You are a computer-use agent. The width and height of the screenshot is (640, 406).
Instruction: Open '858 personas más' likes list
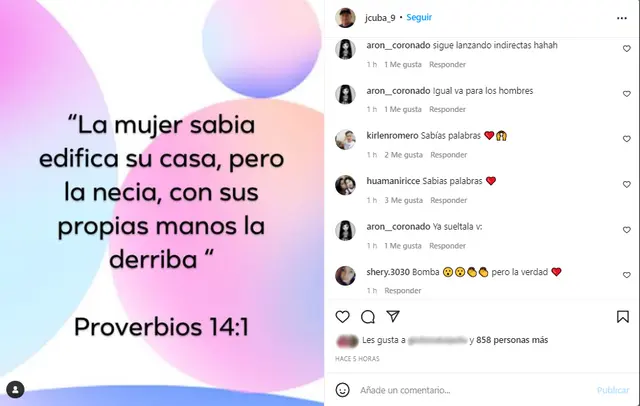pos(512,340)
